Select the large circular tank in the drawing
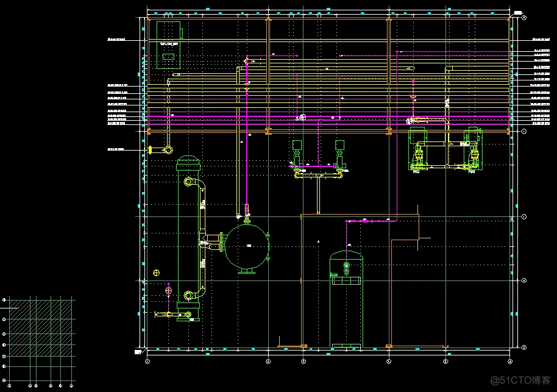 (247, 247)
